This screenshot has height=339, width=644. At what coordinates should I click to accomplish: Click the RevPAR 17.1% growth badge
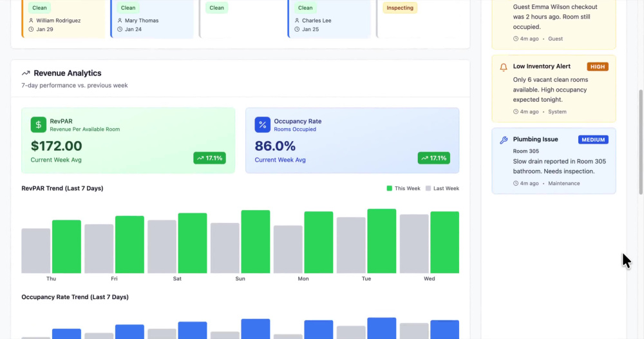[209, 158]
